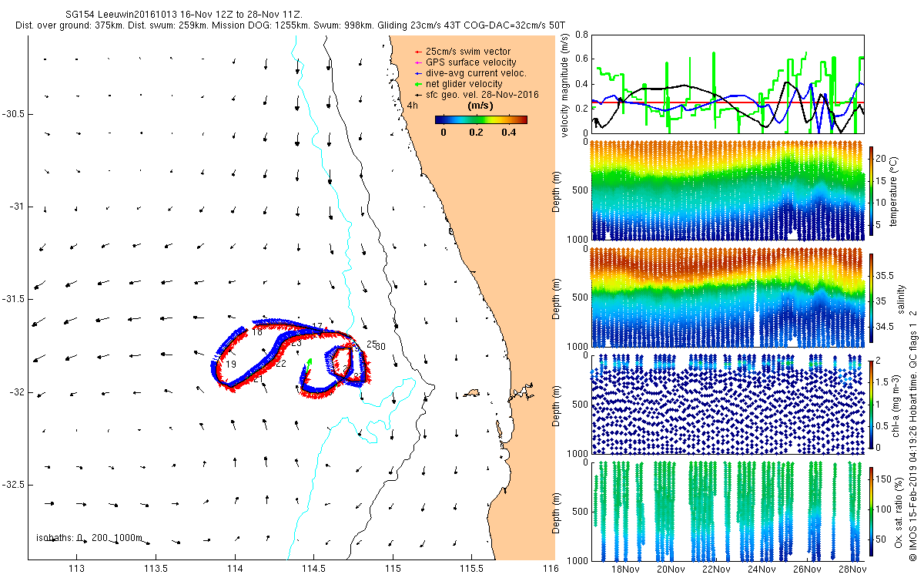Click the '0.6' tick on the velocity magnitude axis

[x=581, y=59]
